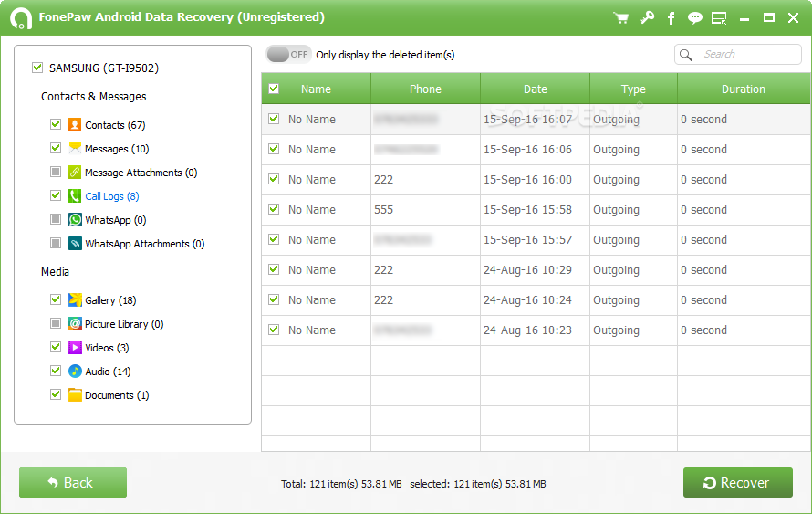Uncheck the Documents (1) checkbox
The width and height of the screenshot is (812, 514).
coord(56,394)
